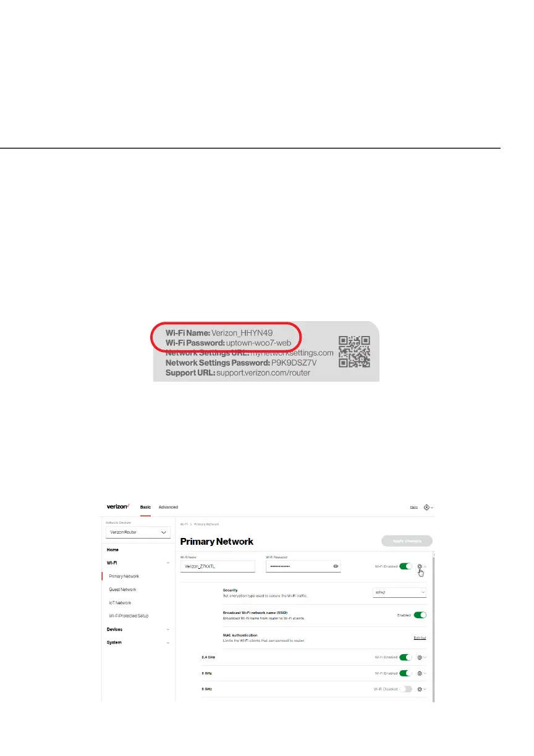534x756 pixels.
Task: Expand the 6 GHz row chevron
Action: 426,689
